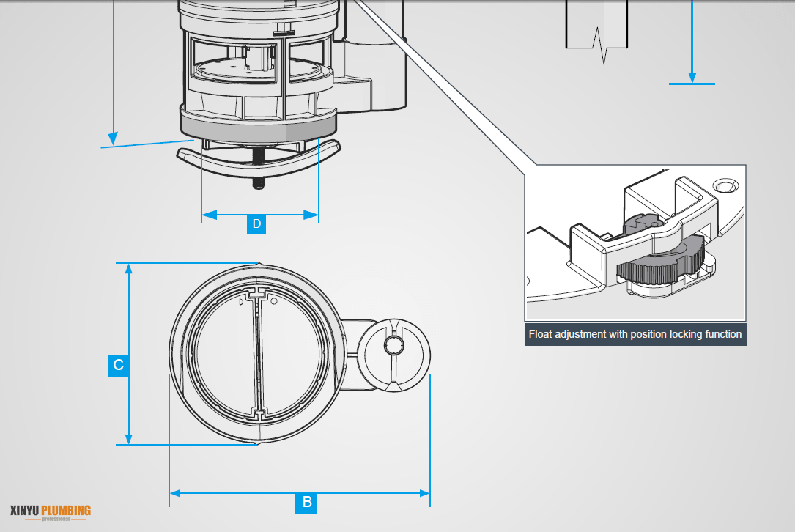Click the blue "C" dimension label

tap(119, 365)
